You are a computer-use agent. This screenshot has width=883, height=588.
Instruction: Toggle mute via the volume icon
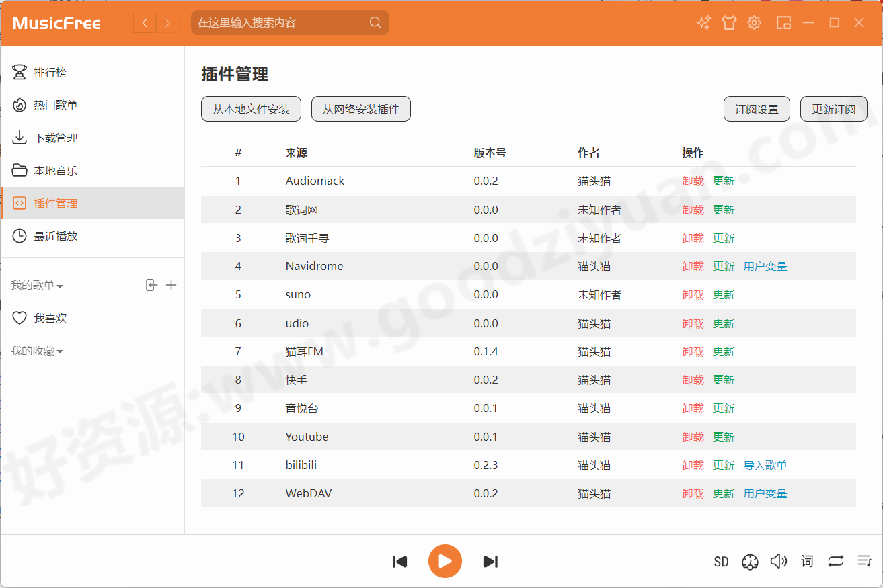779,561
